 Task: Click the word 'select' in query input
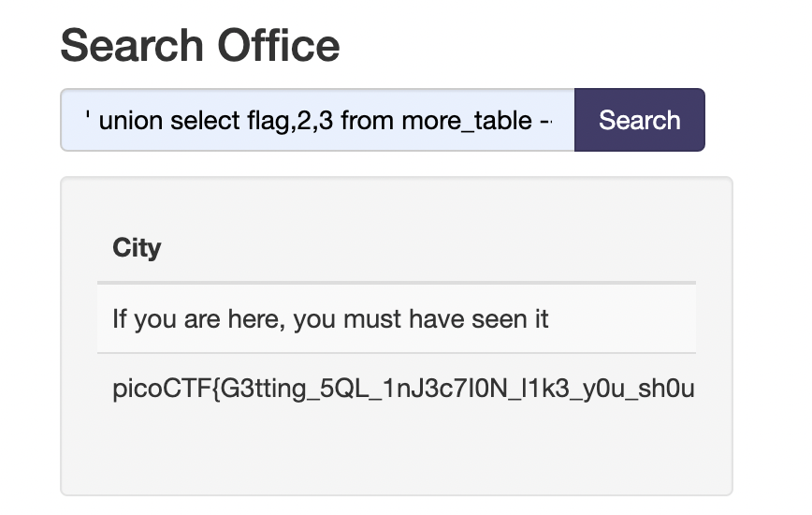[201, 121]
